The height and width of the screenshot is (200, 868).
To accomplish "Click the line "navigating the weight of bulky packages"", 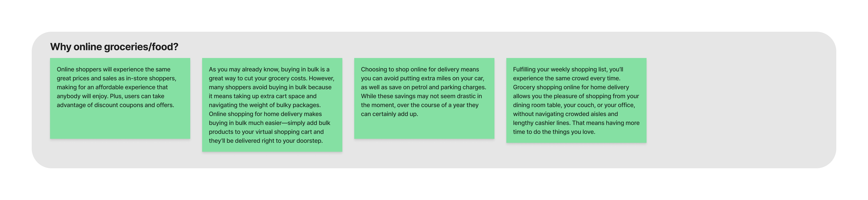I will coord(265,105).
